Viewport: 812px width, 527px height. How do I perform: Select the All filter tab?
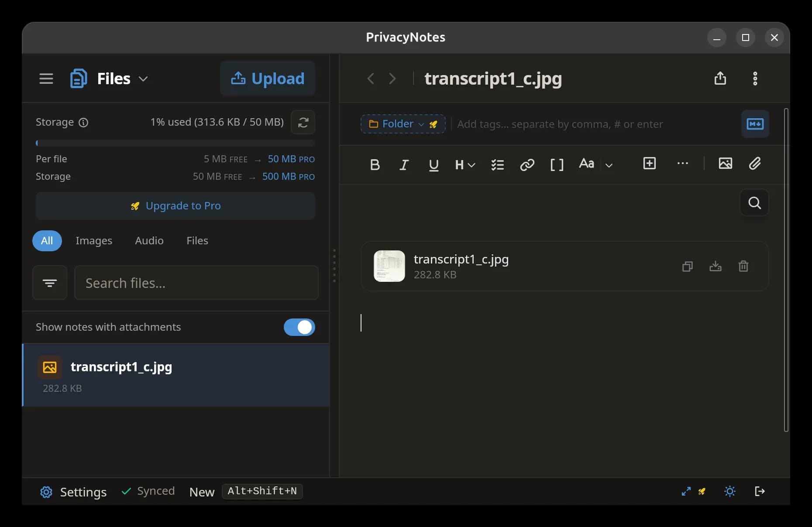click(x=47, y=241)
